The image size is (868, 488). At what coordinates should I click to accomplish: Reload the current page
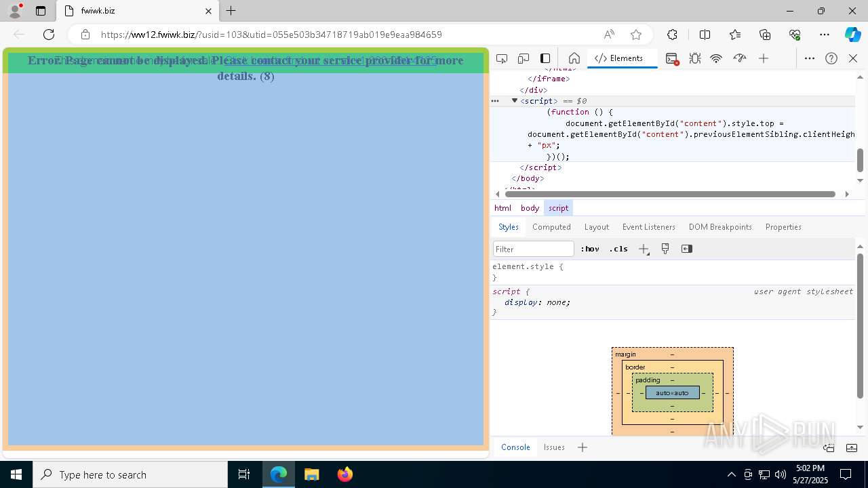(x=49, y=35)
